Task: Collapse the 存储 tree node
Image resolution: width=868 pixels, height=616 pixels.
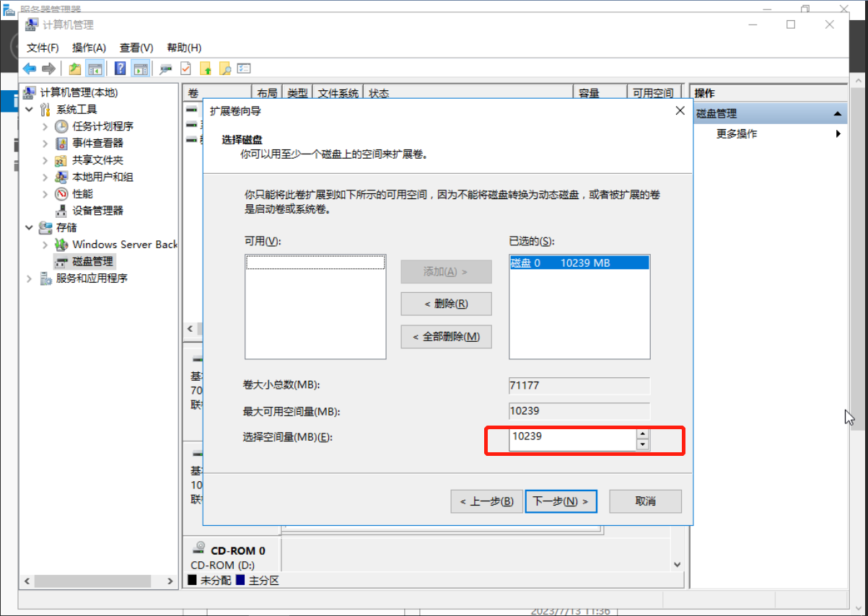Action: click(x=29, y=227)
